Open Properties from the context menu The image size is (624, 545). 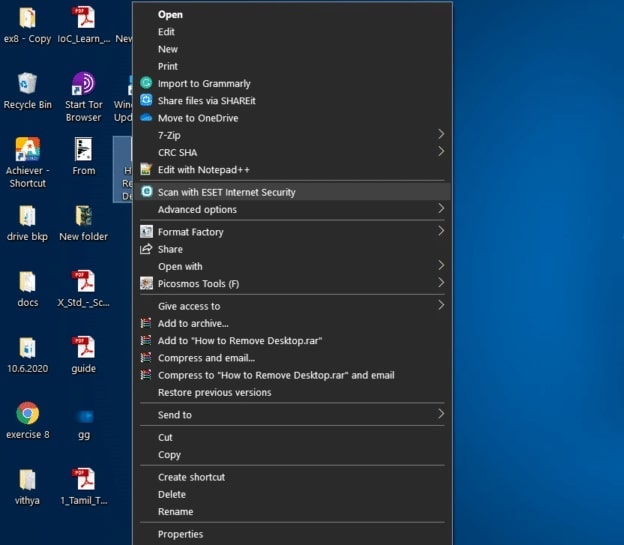pyautogui.click(x=292, y=534)
